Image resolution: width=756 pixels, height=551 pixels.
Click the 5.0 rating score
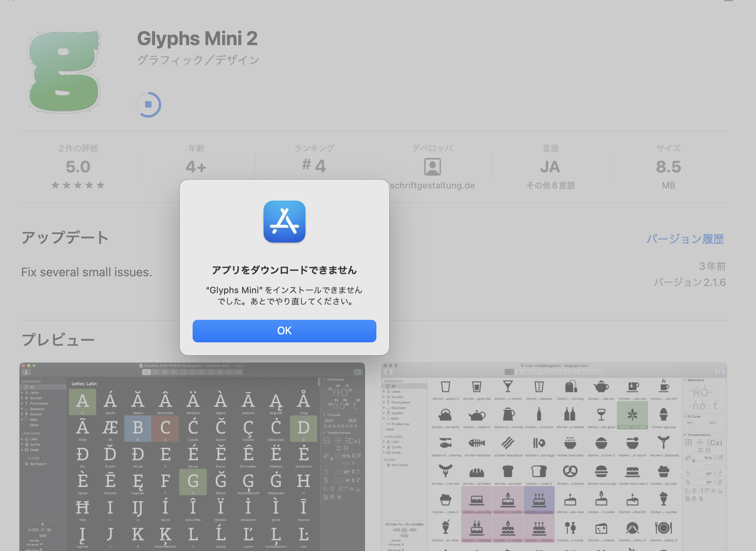(78, 167)
